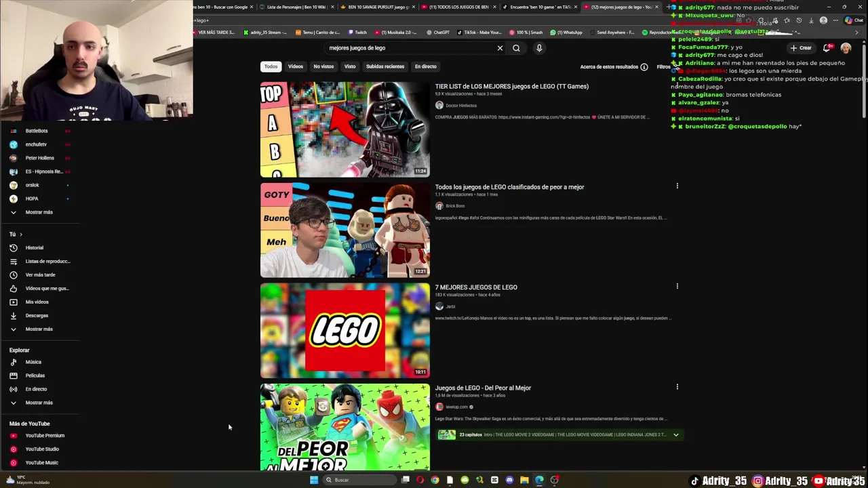Screen dimensions: 868x488
Task: Open the Peter Hollens subscription
Action: [x=39, y=158]
